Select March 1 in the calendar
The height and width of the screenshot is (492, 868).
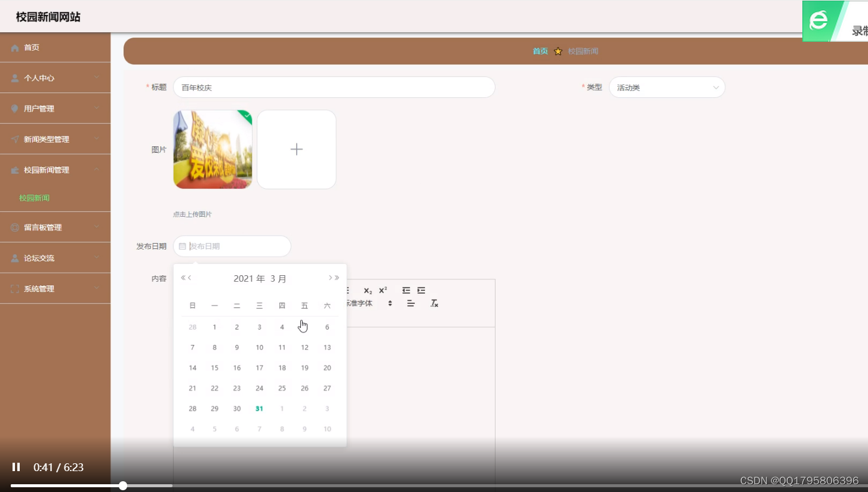214,327
